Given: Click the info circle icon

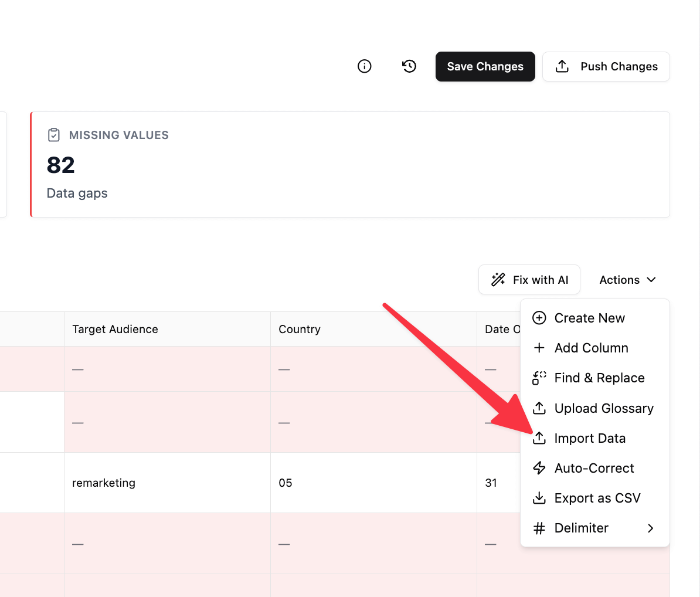Looking at the screenshot, I should 364,66.
